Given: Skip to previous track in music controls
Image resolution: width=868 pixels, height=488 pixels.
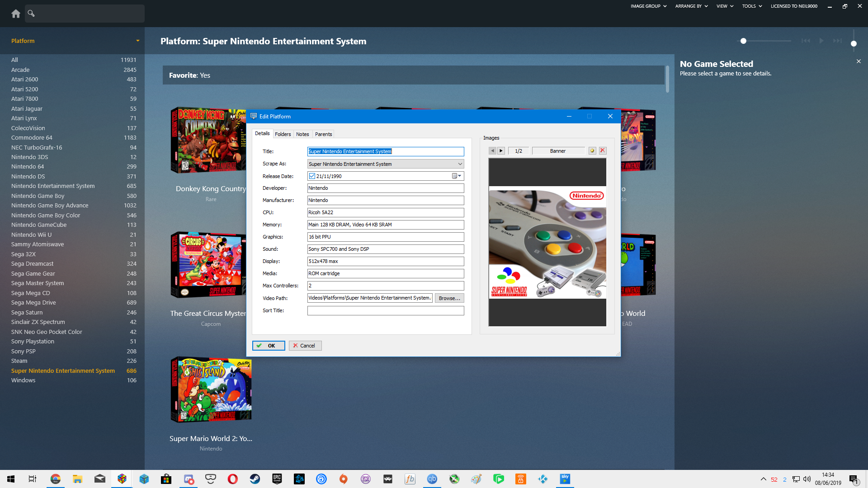Looking at the screenshot, I should pyautogui.click(x=806, y=41).
